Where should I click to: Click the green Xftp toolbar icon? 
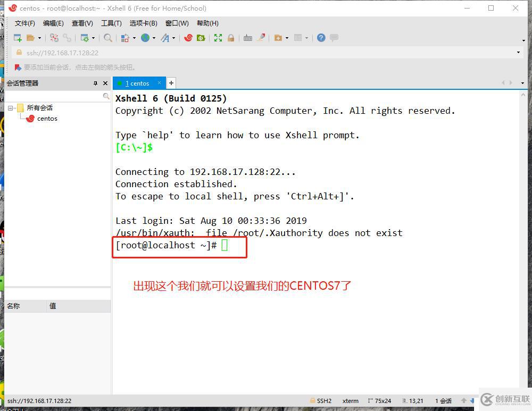201,38
